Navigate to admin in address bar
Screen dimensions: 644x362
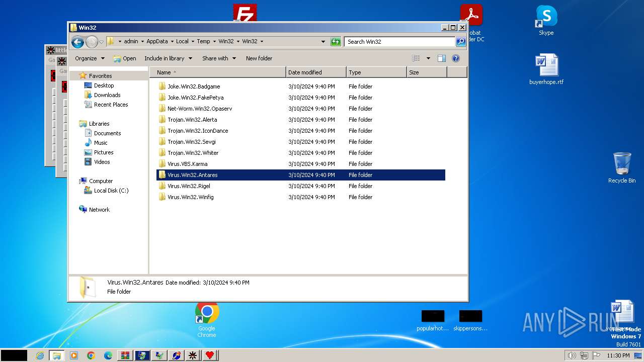(x=131, y=42)
